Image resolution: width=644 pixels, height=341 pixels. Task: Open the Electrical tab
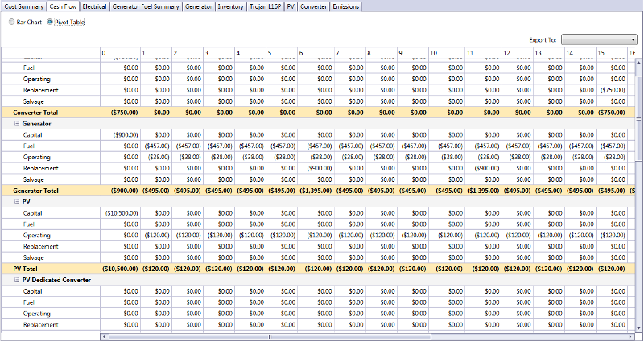click(94, 6)
